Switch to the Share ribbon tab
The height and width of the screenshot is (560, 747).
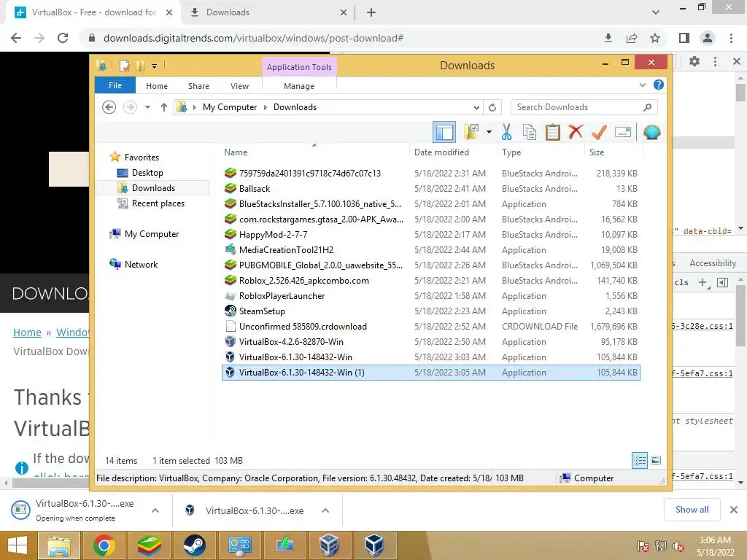pyautogui.click(x=198, y=86)
